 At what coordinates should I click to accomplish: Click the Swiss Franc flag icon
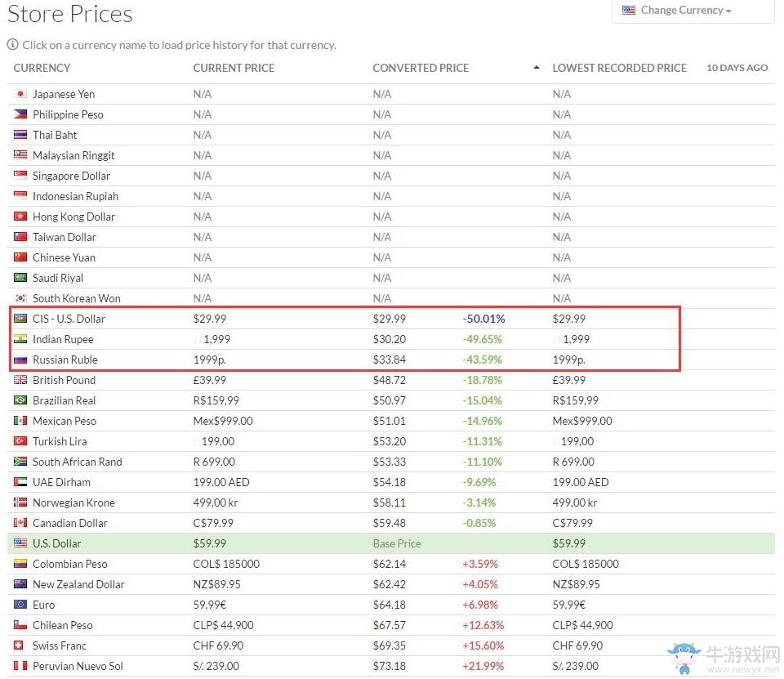click(x=20, y=645)
